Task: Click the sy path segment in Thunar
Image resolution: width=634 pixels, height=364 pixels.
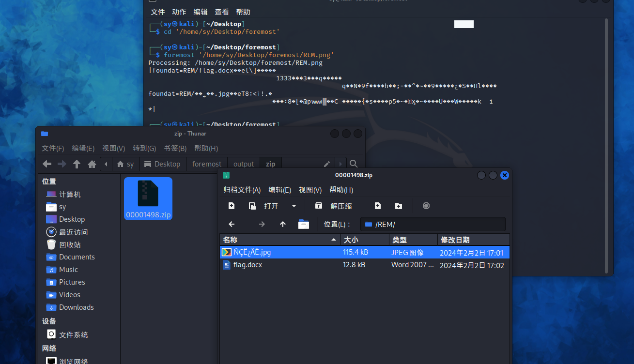Action: point(125,164)
